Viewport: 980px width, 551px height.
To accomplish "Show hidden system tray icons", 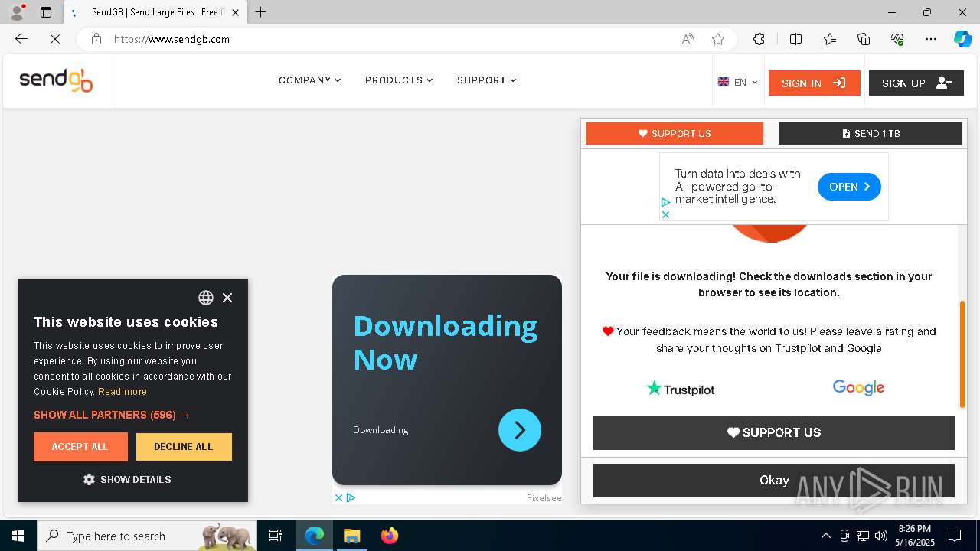I will [x=825, y=536].
